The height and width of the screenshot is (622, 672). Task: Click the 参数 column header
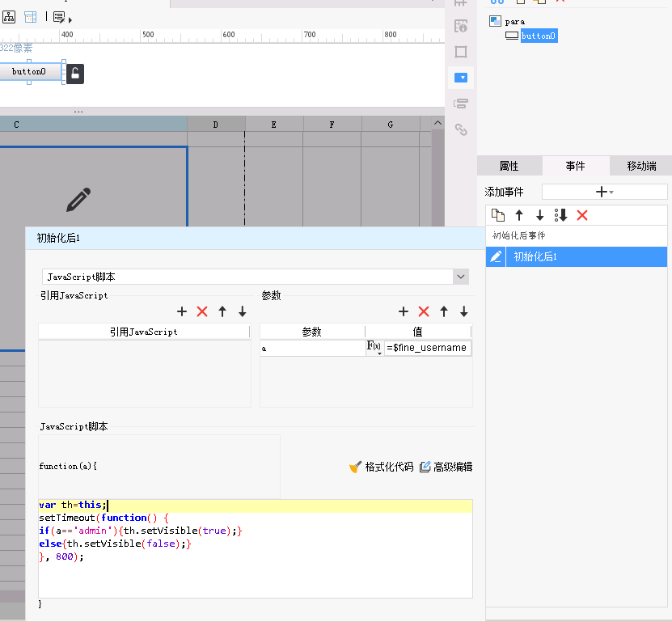pyautogui.click(x=312, y=332)
